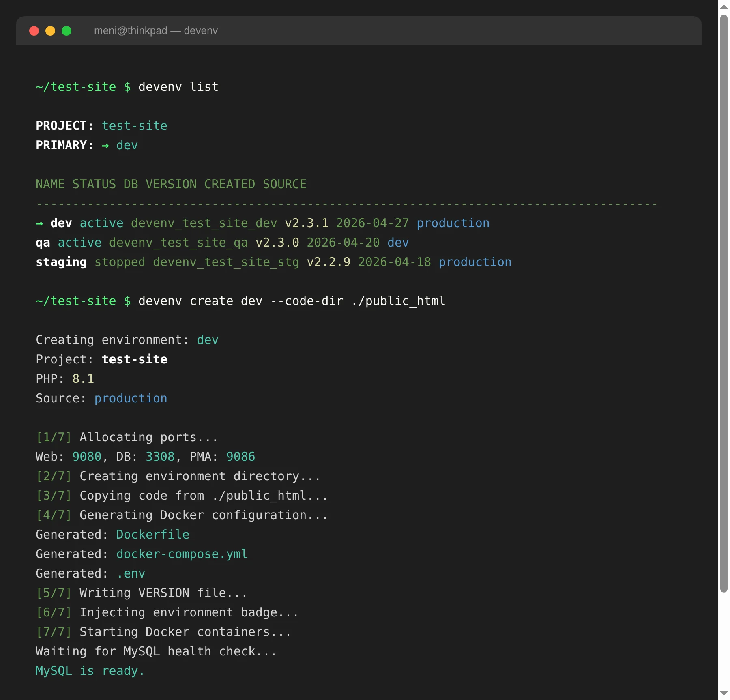Click the '[1/7] Allocating ports...' line
This screenshot has height=700, width=730.
pyautogui.click(x=127, y=437)
